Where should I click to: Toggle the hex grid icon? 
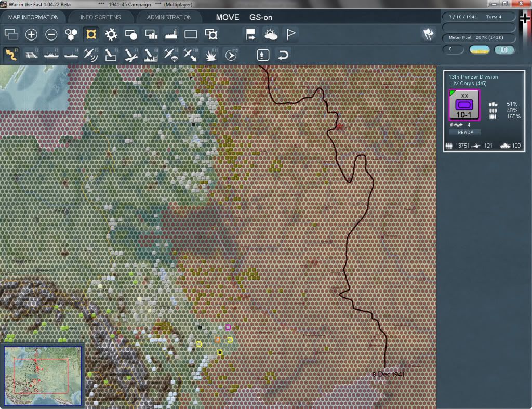71,34
